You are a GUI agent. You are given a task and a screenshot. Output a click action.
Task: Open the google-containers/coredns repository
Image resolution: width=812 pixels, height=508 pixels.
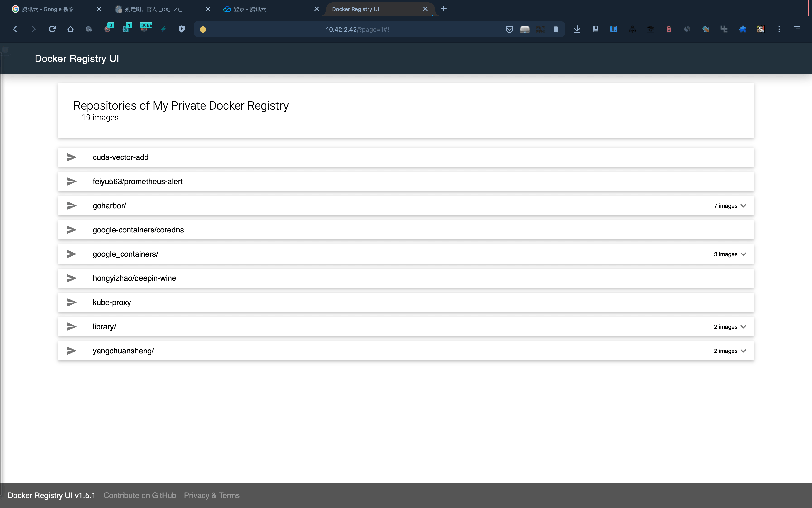click(x=406, y=230)
